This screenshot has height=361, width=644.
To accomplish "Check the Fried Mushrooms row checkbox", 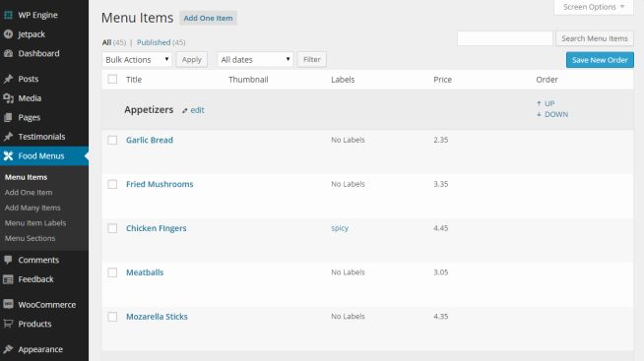I will (112, 184).
